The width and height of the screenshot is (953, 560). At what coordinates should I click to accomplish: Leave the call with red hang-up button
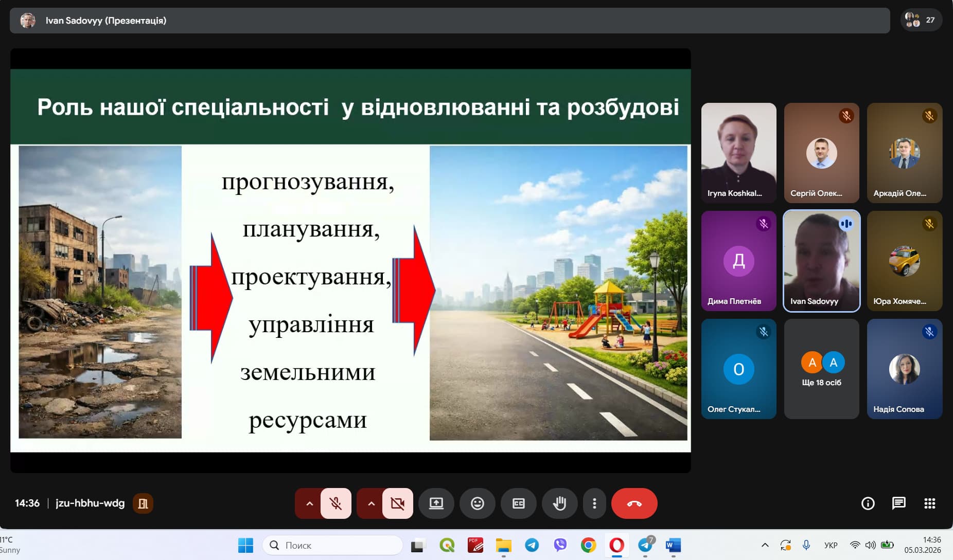click(x=634, y=503)
